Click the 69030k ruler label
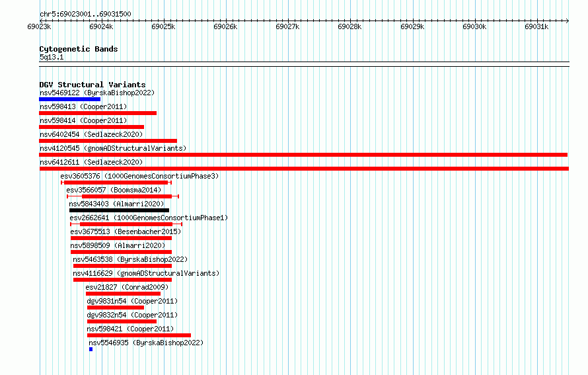This screenshot has height=375, width=588. click(474, 26)
